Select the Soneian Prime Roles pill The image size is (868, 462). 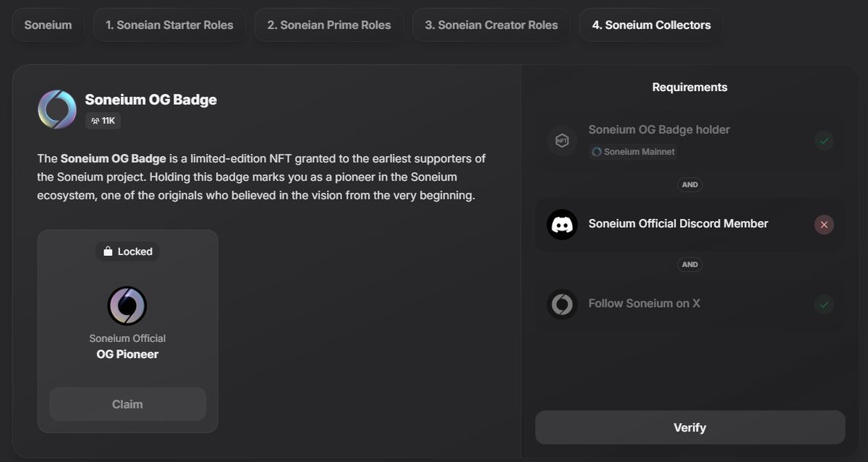click(x=328, y=25)
